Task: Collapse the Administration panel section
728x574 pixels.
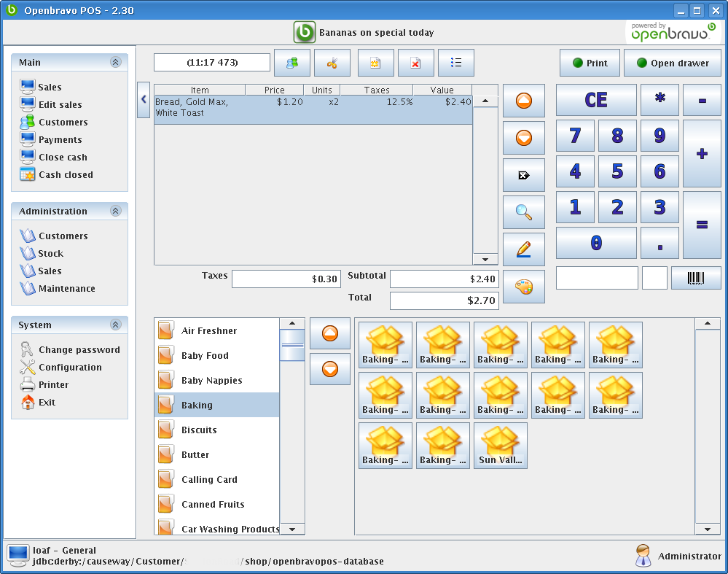Action: click(x=115, y=212)
